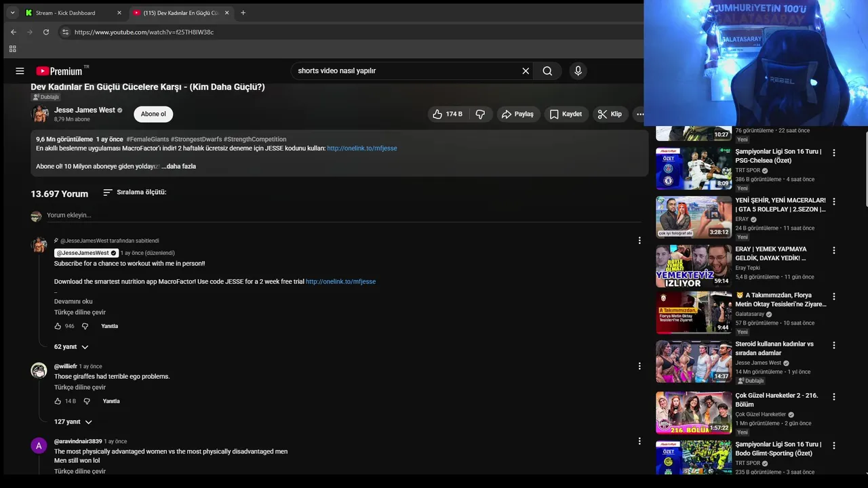This screenshot has height=488, width=868.
Task: Start voice search with microphone icon
Action: pos(578,70)
